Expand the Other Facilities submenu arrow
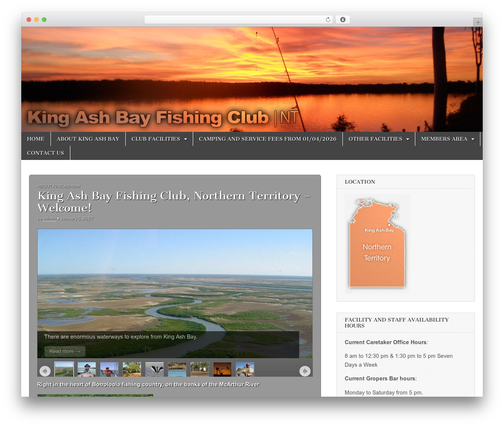This screenshot has height=427, width=504. point(408,139)
